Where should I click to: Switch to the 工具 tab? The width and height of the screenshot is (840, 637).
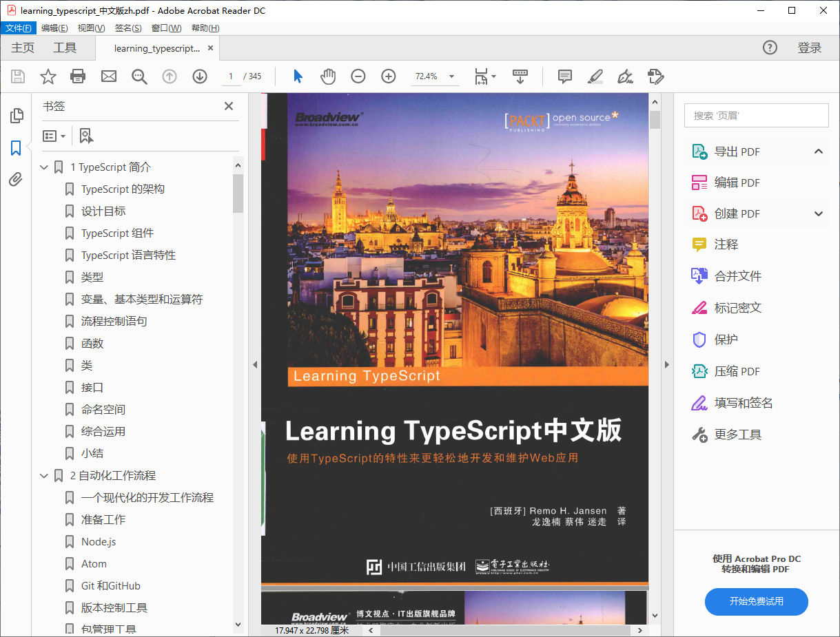65,48
